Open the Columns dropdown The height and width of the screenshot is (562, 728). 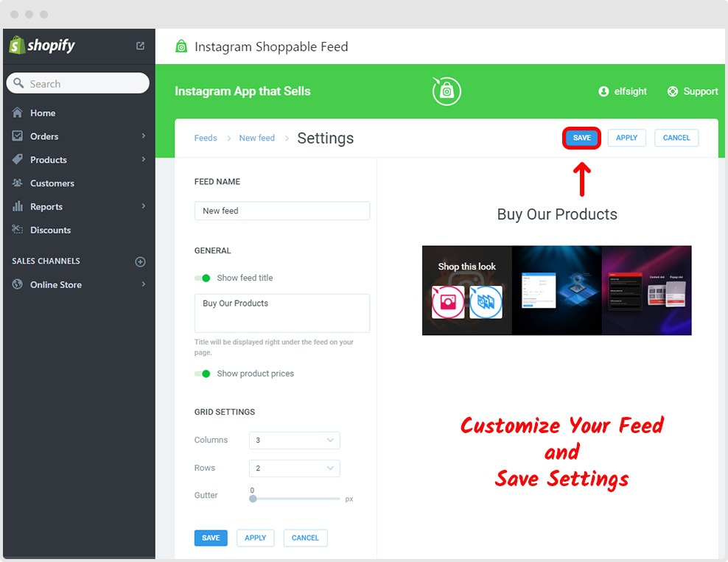(x=294, y=440)
